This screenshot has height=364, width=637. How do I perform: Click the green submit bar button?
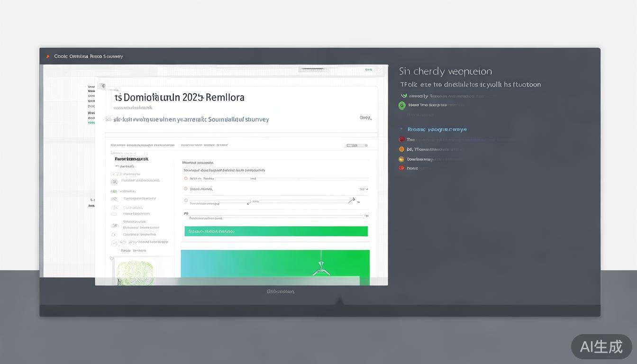(x=276, y=231)
